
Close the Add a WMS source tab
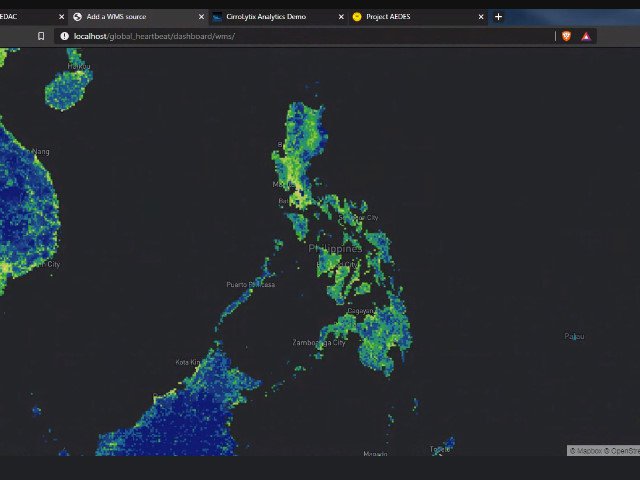[x=201, y=17]
